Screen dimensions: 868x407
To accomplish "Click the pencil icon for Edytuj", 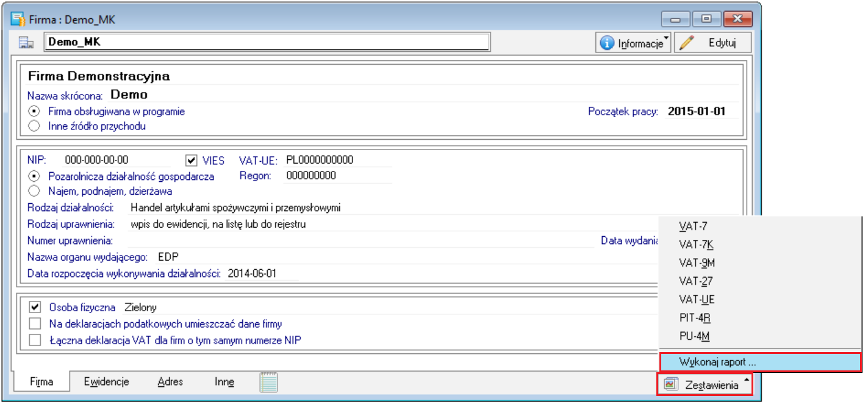I will tap(687, 43).
